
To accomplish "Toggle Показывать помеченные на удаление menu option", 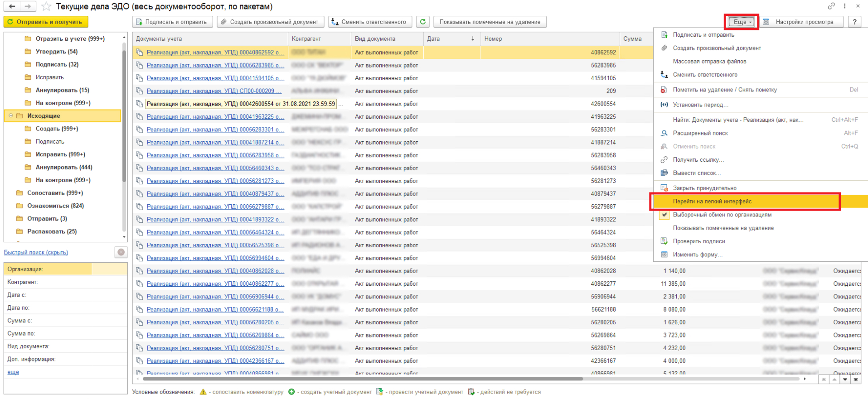I will pyautogui.click(x=723, y=228).
